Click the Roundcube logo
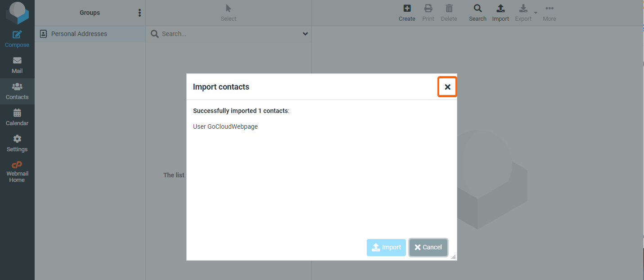This screenshot has width=644, height=280. click(17, 13)
